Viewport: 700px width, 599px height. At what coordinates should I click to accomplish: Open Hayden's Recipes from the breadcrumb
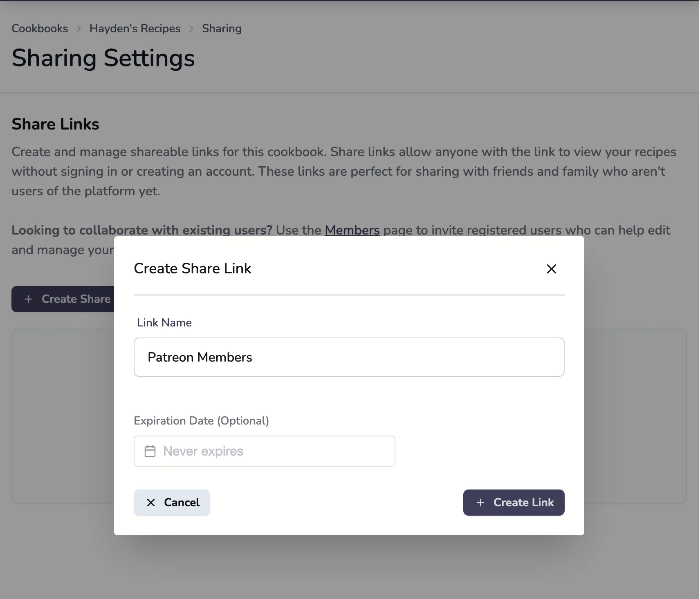(x=135, y=28)
